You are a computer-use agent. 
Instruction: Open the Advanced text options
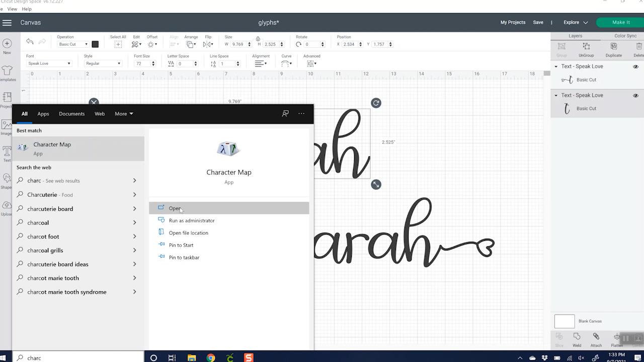[311, 63]
